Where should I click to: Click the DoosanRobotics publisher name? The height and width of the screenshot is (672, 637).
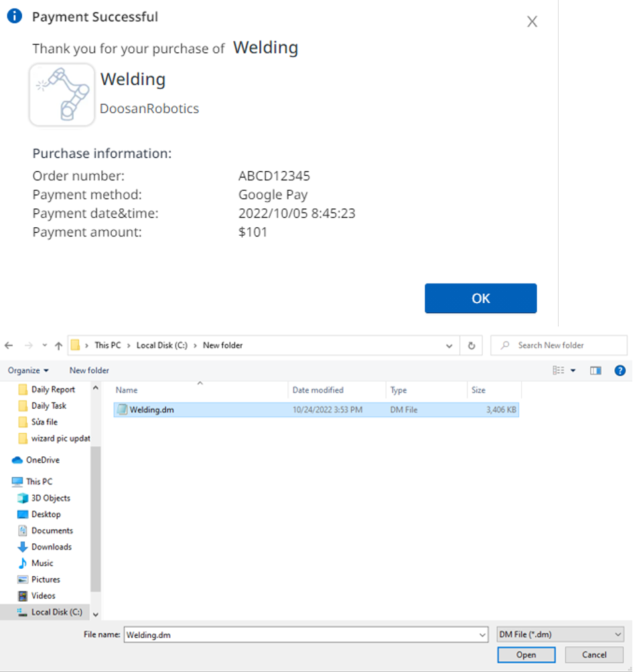(149, 109)
